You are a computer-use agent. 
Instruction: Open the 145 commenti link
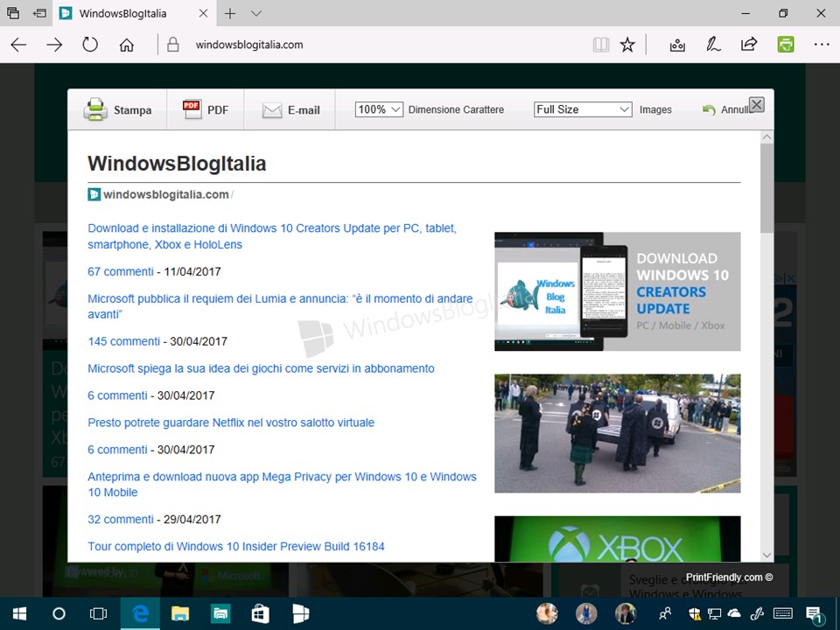[x=123, y=341]
